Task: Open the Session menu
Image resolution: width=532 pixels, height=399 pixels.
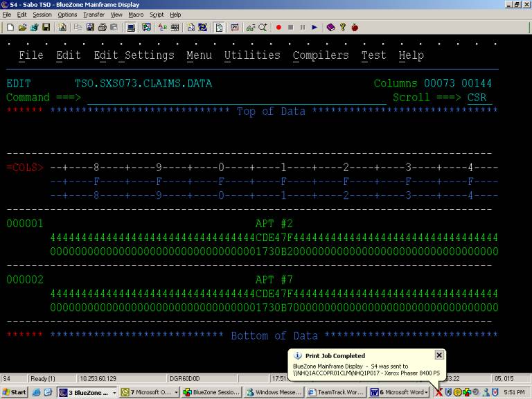Action: 42,15
